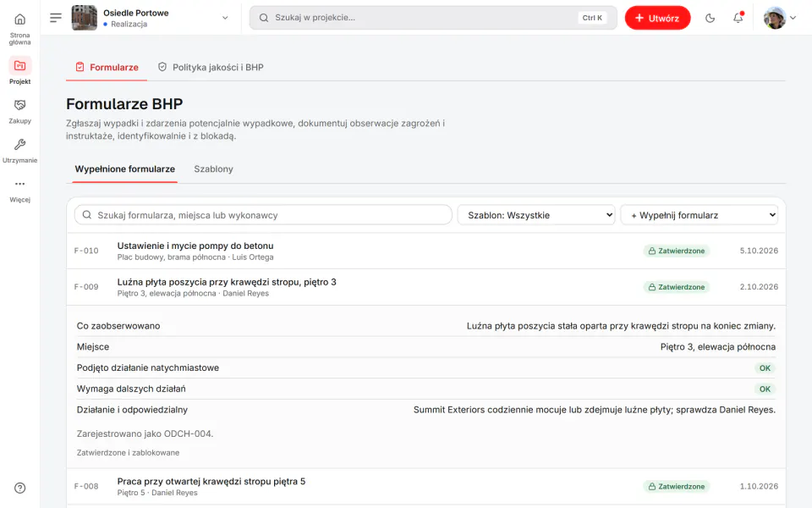Open the help question mark icon
The height and width of the screenshot is (508, 812).
coord(19,488)
